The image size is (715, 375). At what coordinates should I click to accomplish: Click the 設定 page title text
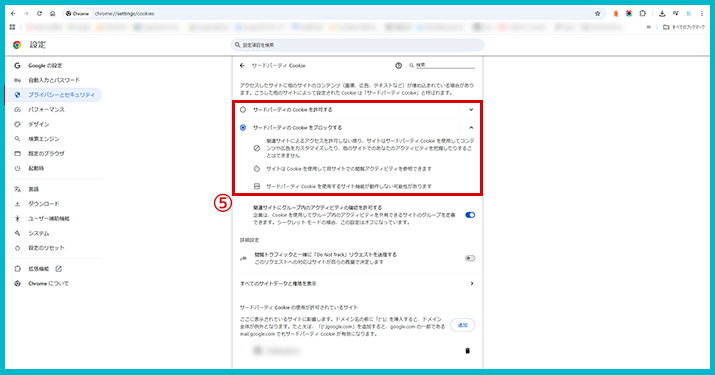[x=38, y=45]
